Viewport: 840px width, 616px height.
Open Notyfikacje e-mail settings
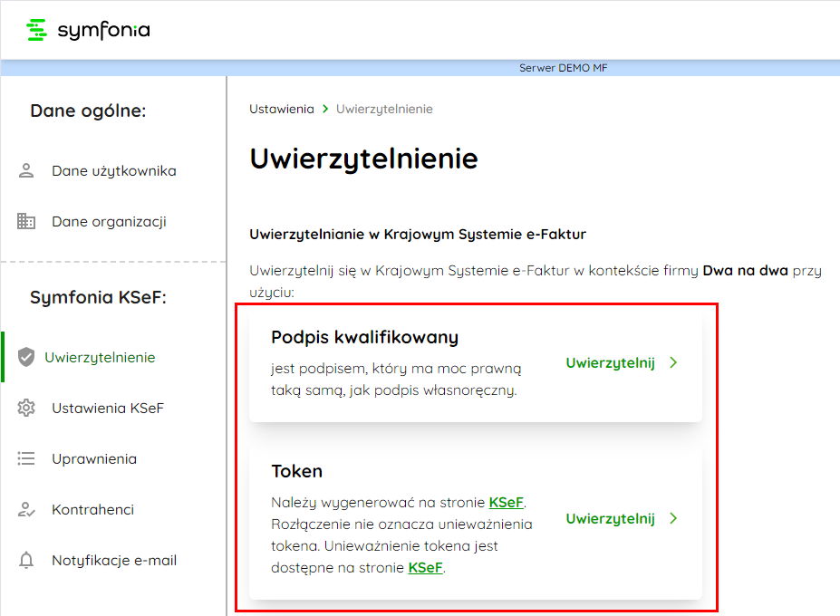[x=113, y=561]
